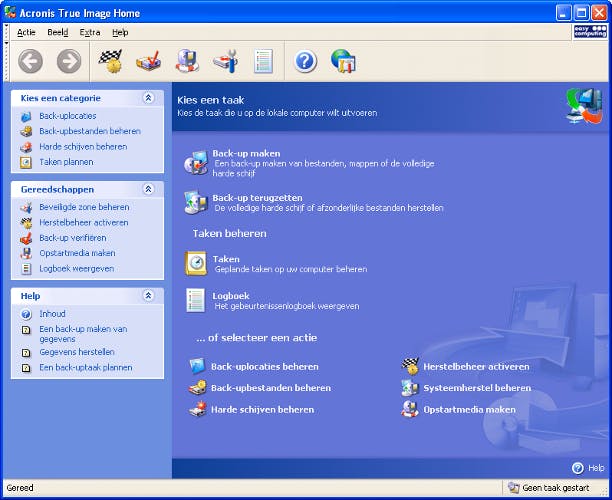The width and height of the screenshot is (612, 500).
Task: Click the icon beside Taken plannen in sidebar
Action: click(26, 162)
